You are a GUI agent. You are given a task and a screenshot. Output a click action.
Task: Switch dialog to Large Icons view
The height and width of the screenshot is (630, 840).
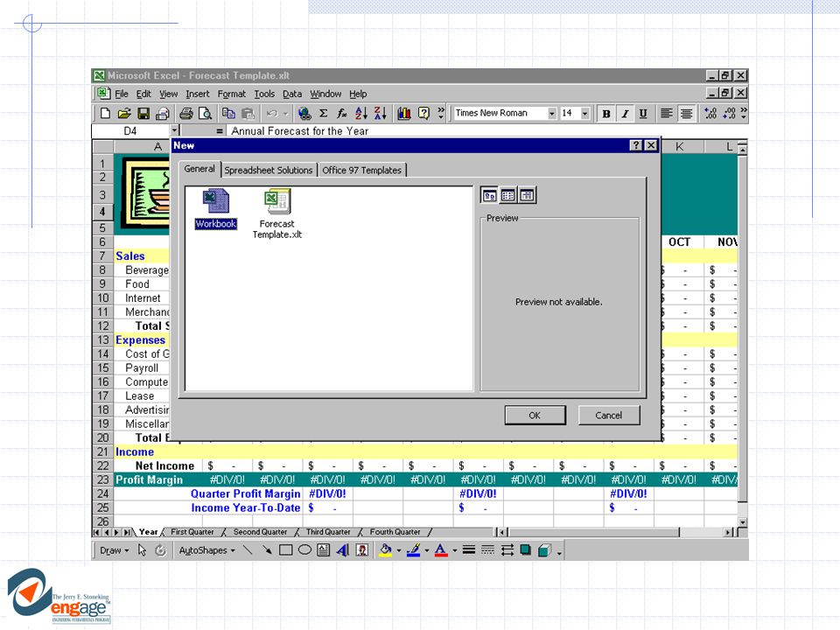coord(489,195)
